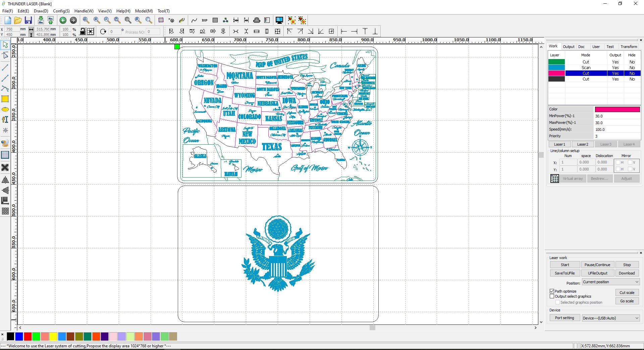
Task: Toggle the X row Mirror H checkbox
Action: pos(618,162)
